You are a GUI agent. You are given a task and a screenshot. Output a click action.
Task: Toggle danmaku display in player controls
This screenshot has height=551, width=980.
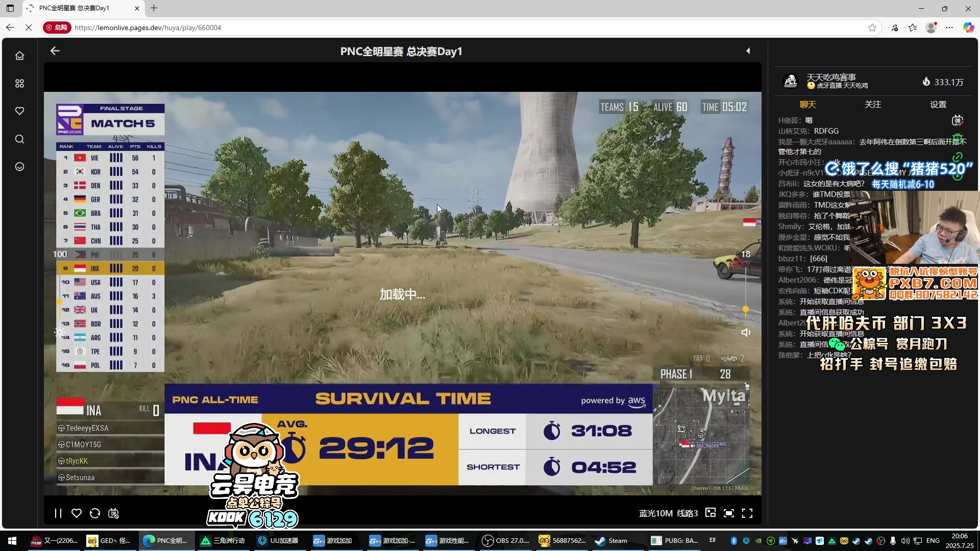[113, 513]
